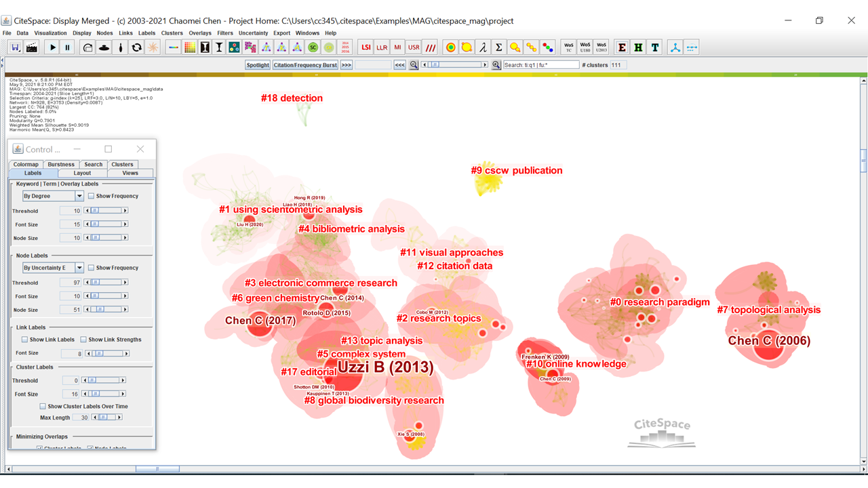Image resolution: width=868 pixels, height=488 pixels.
Task: Enable Show Link Labels checkbox
Action: tap(25, 340)
